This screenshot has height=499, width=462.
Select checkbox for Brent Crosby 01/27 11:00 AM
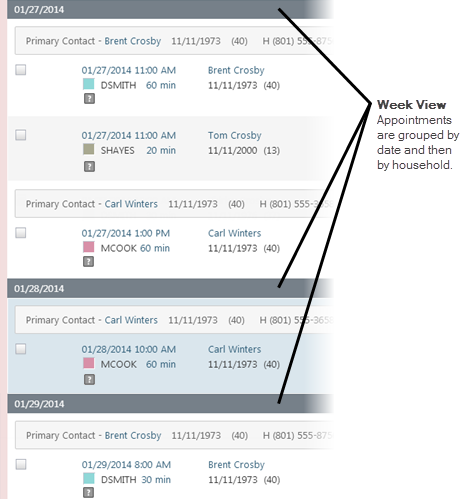tap(21, 70)
